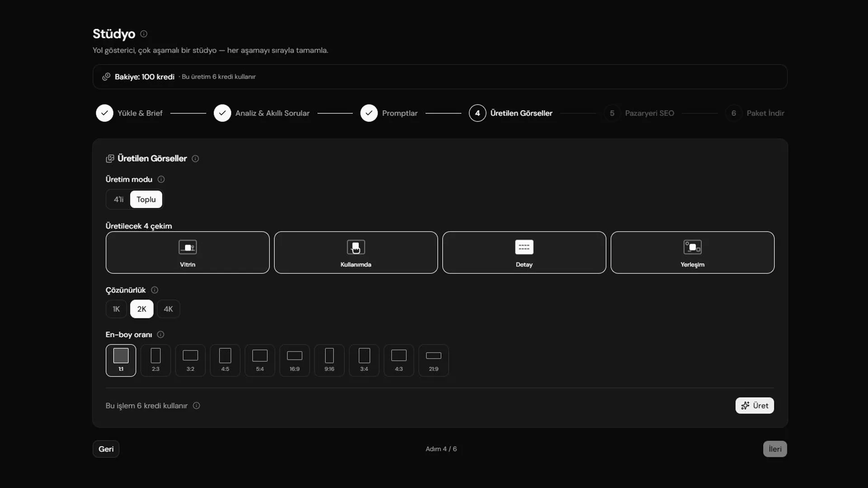Select 5:4 aspect ratio
The width and height of the screenshot is (868, 488).
click(x=260, y=361)
